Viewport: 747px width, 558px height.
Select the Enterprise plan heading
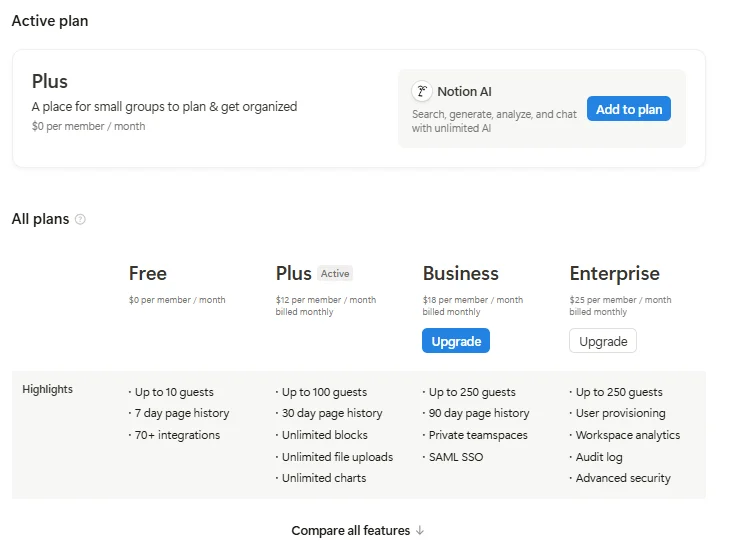point(615,274)
